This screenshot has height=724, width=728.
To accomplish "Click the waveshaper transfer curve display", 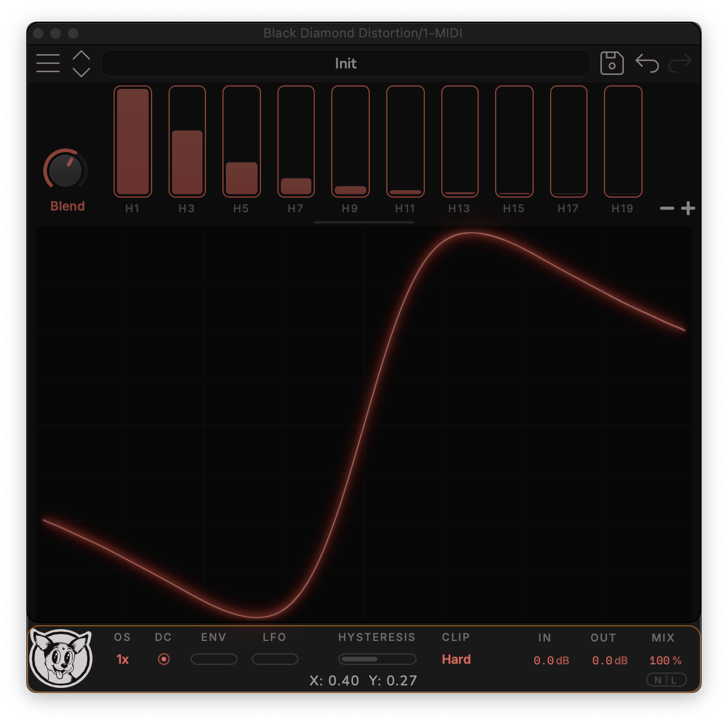I will point(364,424).
